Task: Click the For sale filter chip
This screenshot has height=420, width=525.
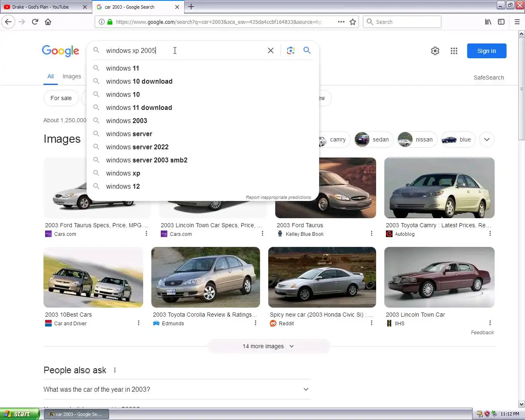Action: pyautogui.click(x=61, y=98)
